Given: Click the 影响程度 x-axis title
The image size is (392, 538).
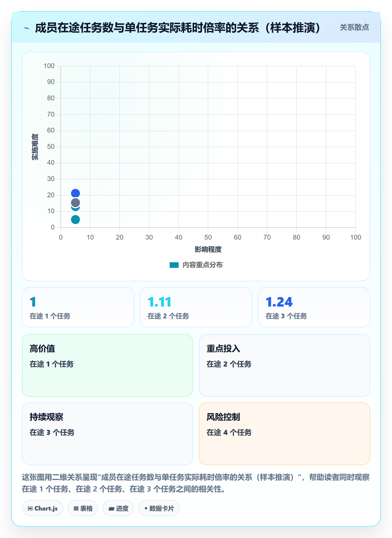Looking at the screenshot, I should [x=208, y=249].
